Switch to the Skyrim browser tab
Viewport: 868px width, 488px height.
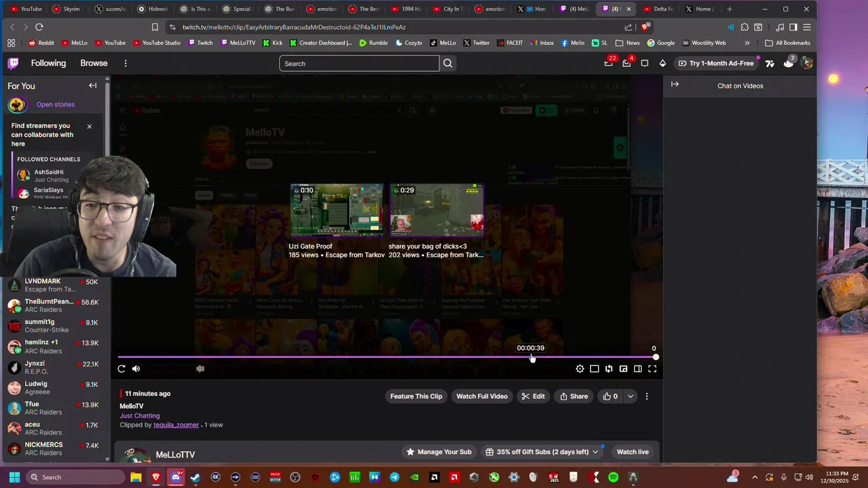66,9
